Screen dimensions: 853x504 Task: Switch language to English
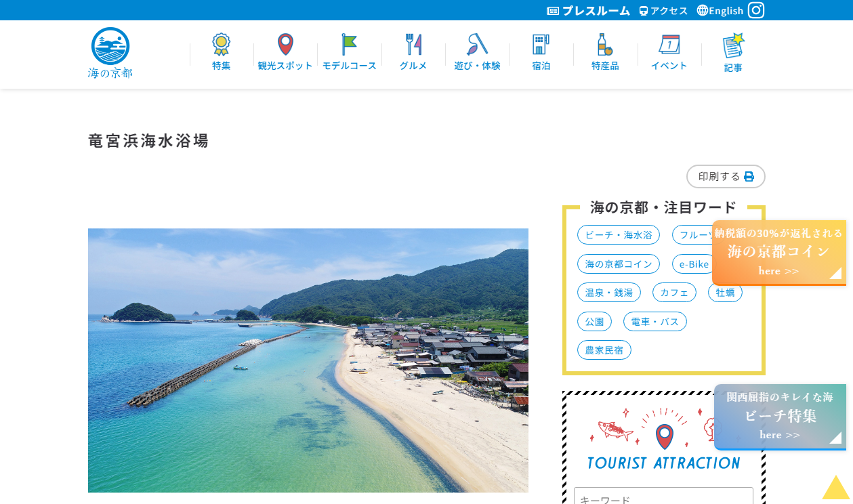720,10
